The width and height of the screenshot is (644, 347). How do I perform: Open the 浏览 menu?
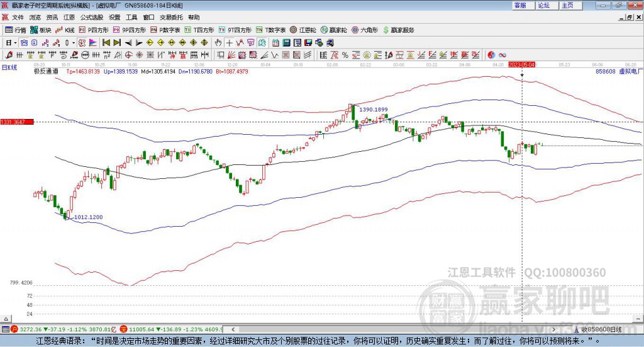click(35, 17)
